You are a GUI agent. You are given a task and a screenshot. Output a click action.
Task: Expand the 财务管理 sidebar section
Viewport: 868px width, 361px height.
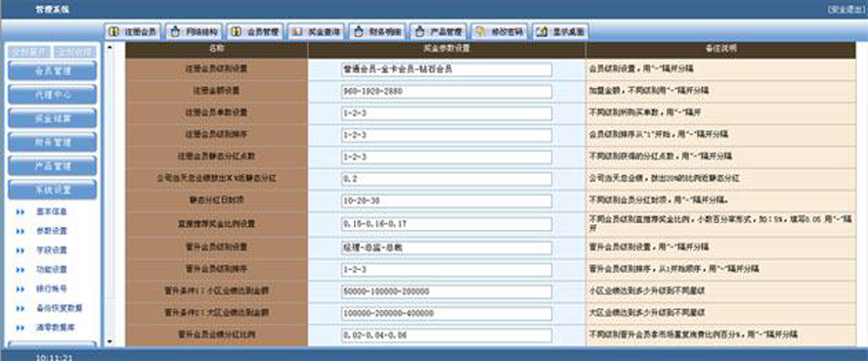52,142
